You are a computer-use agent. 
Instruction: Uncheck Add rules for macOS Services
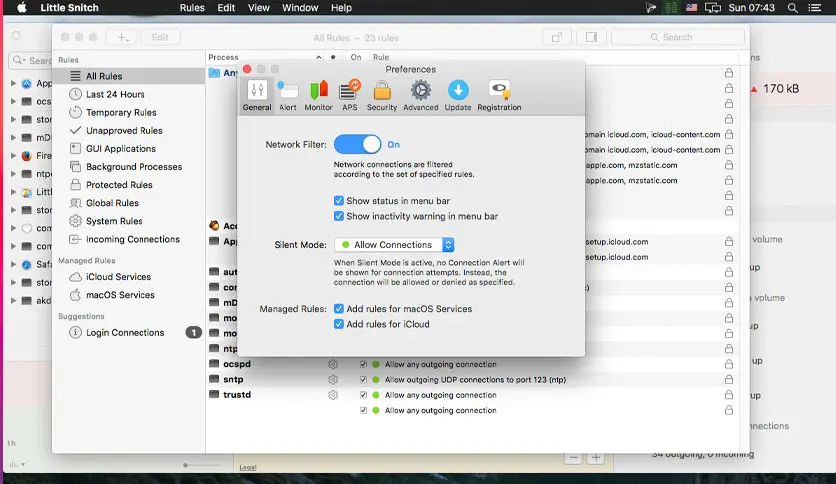pyautogui.click(x=339, y=309)
